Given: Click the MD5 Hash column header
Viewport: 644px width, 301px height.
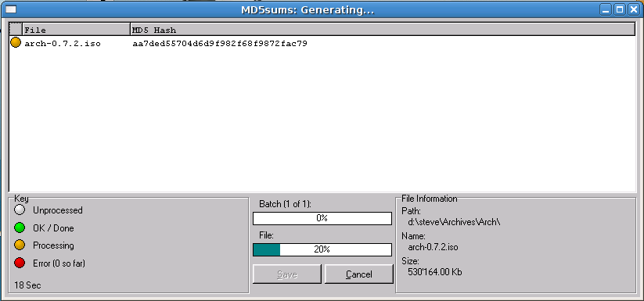Looking at the screenshot, I should (383, 30).
